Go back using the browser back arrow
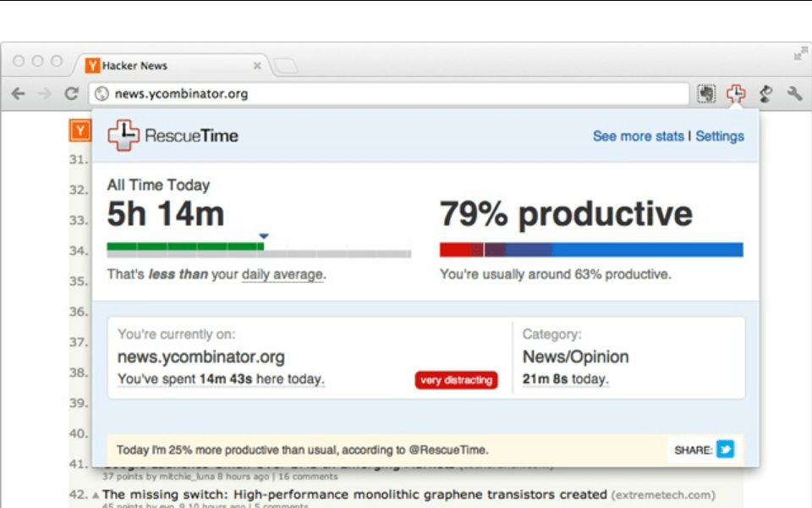 click(18, 94)
